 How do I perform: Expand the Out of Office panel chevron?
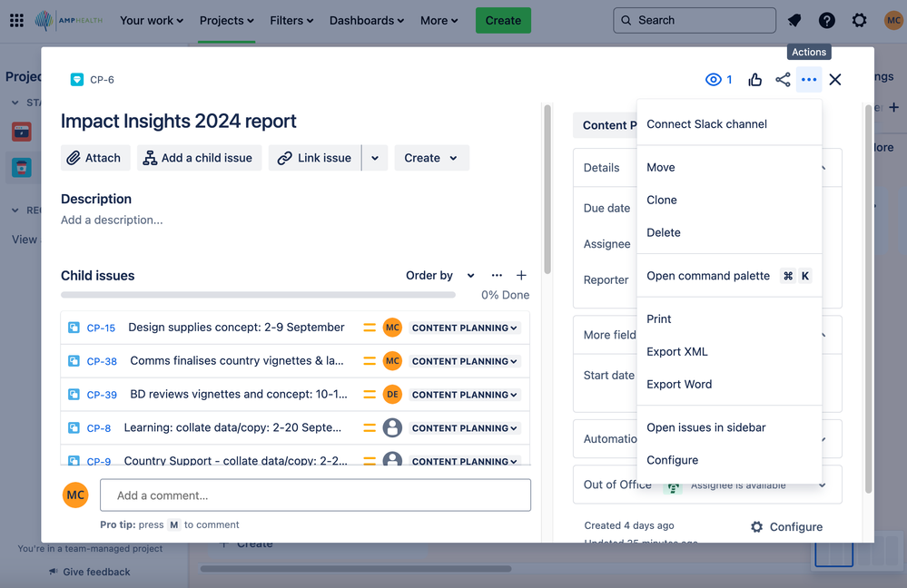pyautogui.click(x=822, y=485)
